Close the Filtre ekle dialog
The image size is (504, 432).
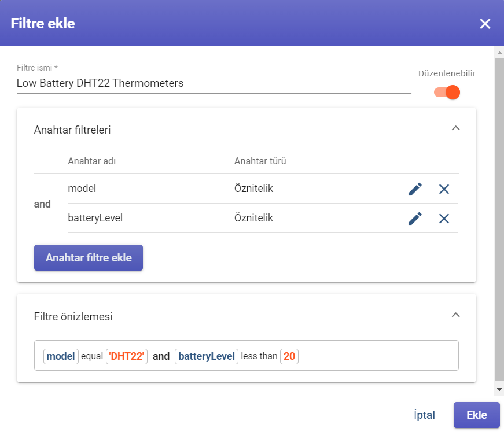tap(485, 24)
